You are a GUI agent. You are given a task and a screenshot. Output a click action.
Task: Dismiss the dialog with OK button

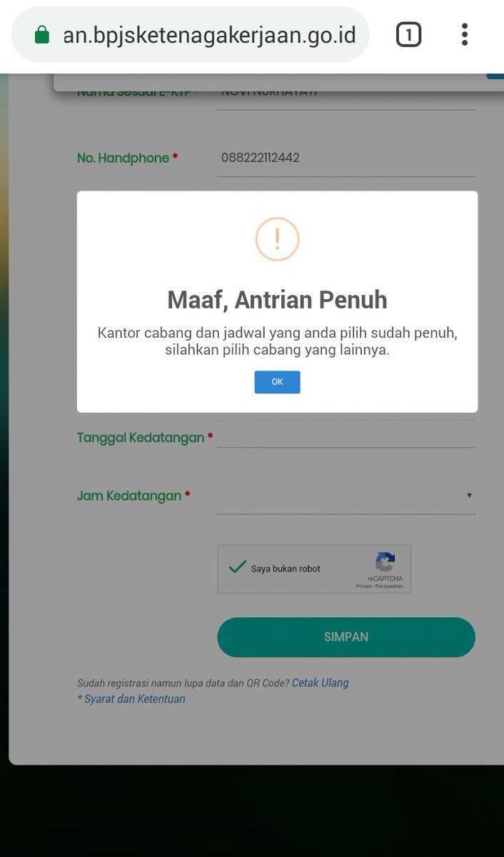click(277, 382)
